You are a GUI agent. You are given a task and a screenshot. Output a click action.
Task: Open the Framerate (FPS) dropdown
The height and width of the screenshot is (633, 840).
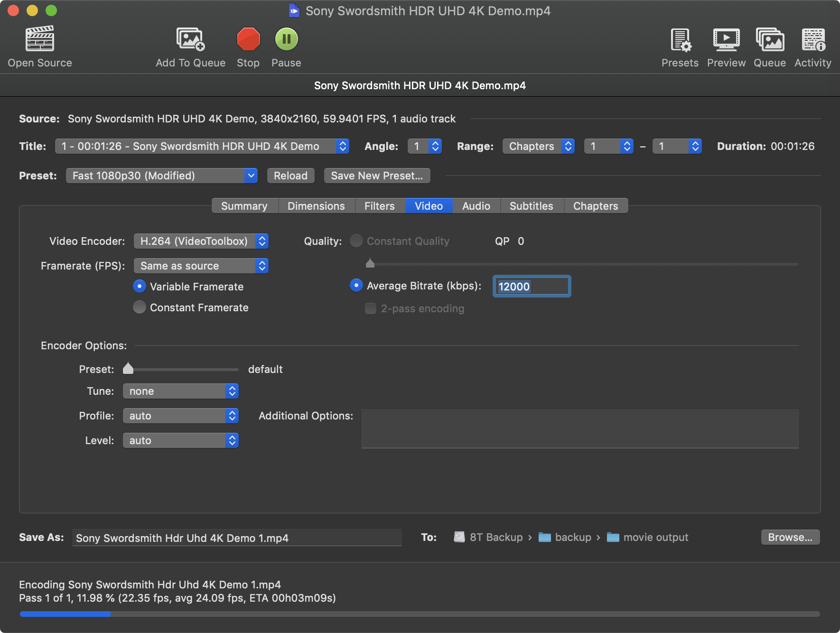point(201,266)
